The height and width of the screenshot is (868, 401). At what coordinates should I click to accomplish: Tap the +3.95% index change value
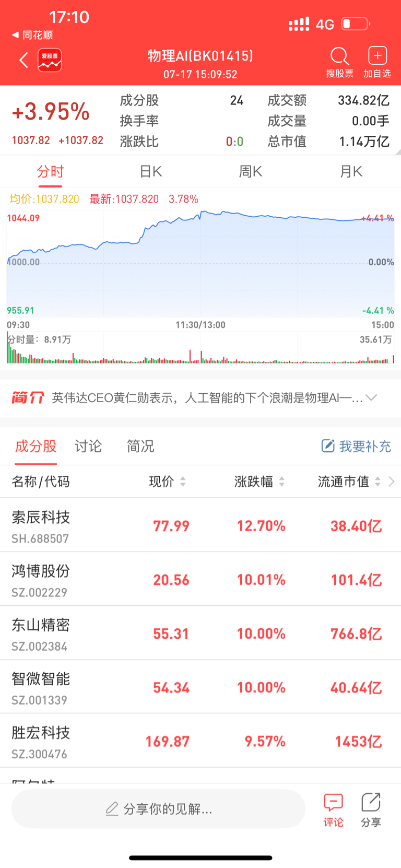pos(51,111)
